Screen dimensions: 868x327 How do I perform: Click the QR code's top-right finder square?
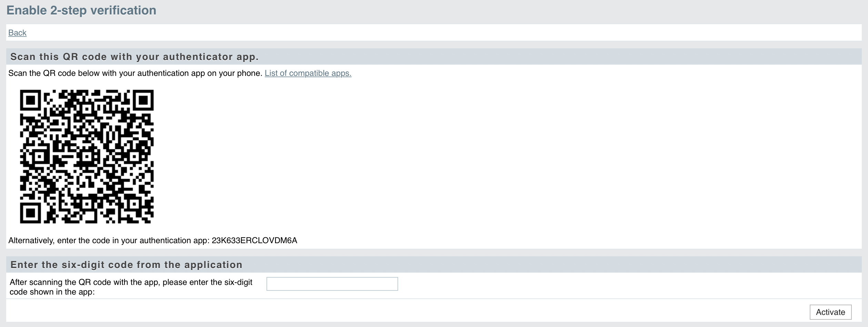coord(143,100)
